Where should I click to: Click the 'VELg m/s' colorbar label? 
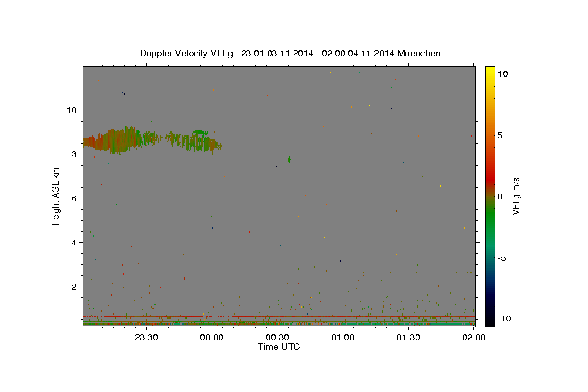[x=516, y=196]
